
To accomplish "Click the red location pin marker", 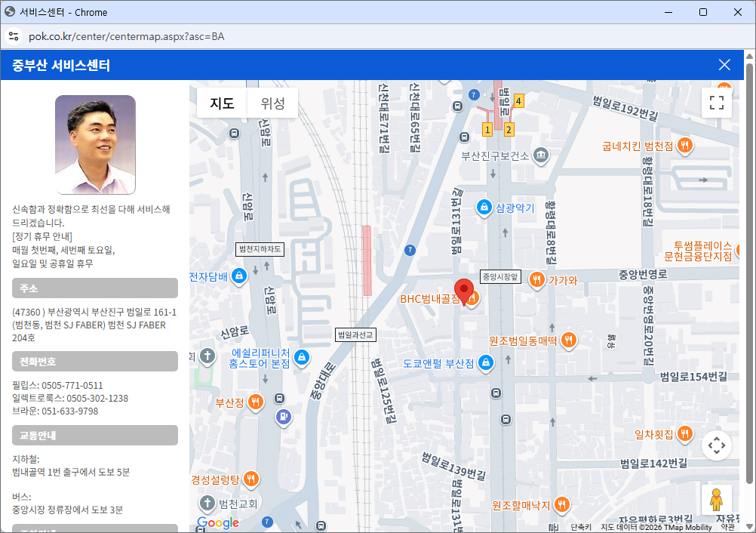I will tap(464, 291).
